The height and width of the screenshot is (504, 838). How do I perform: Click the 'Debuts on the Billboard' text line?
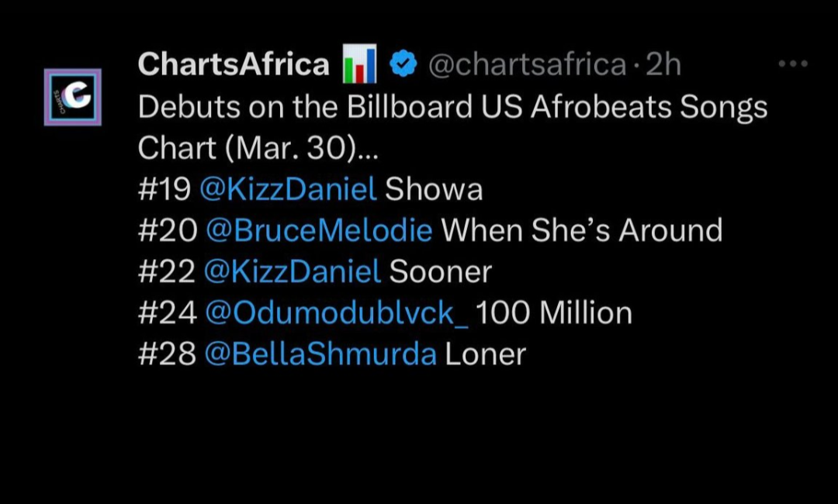coord(452,107)
